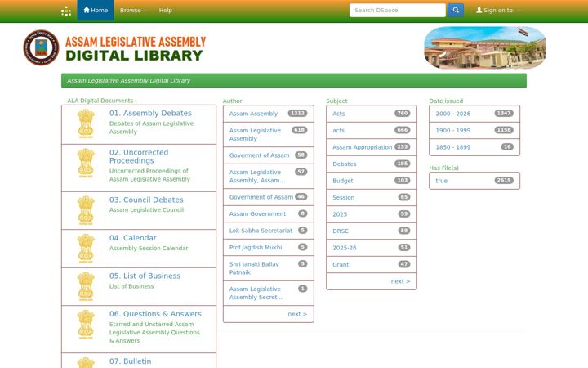The image size is (588, 368).
Task: Filter by author Lok Sabha Secretariat
Action: 261,231
